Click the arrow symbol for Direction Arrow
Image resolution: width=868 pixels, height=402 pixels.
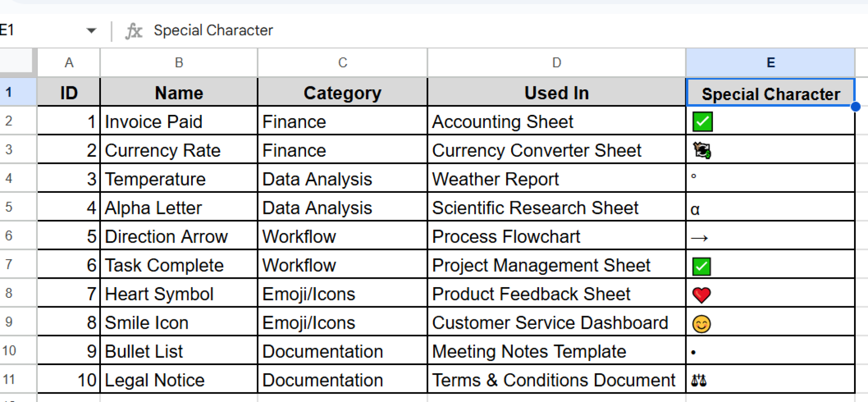point(699,237)
